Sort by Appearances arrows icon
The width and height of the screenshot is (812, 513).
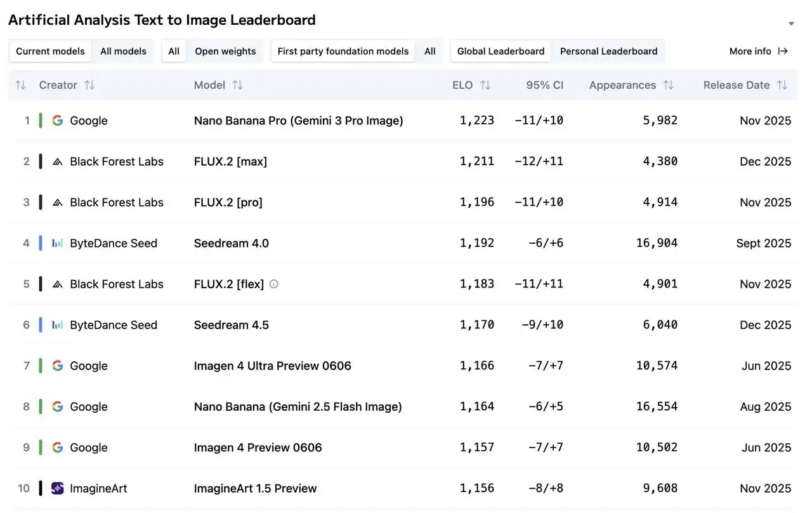(x=668, y=85)
